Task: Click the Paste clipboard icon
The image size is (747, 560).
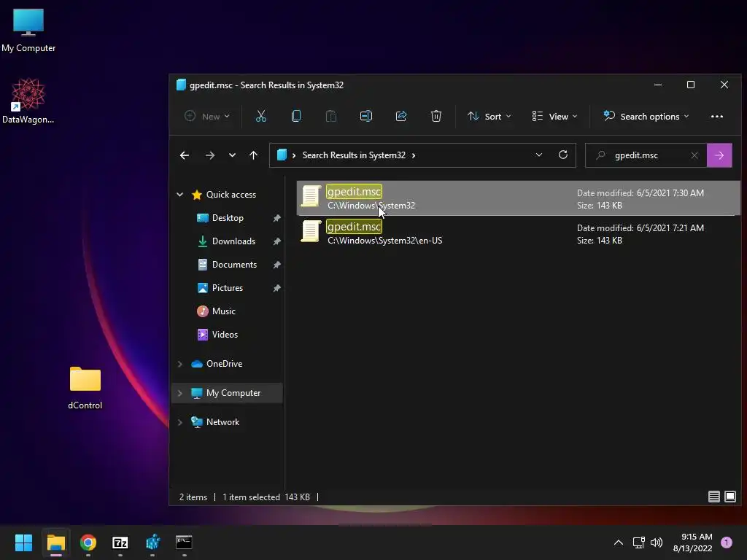Action: (x=330, y=116)
